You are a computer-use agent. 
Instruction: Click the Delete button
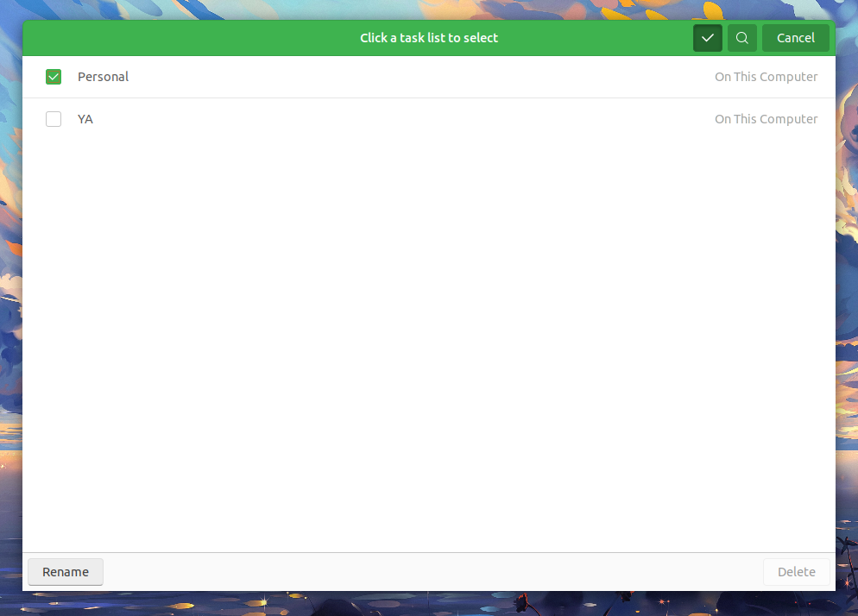click(x=797, y=572)
